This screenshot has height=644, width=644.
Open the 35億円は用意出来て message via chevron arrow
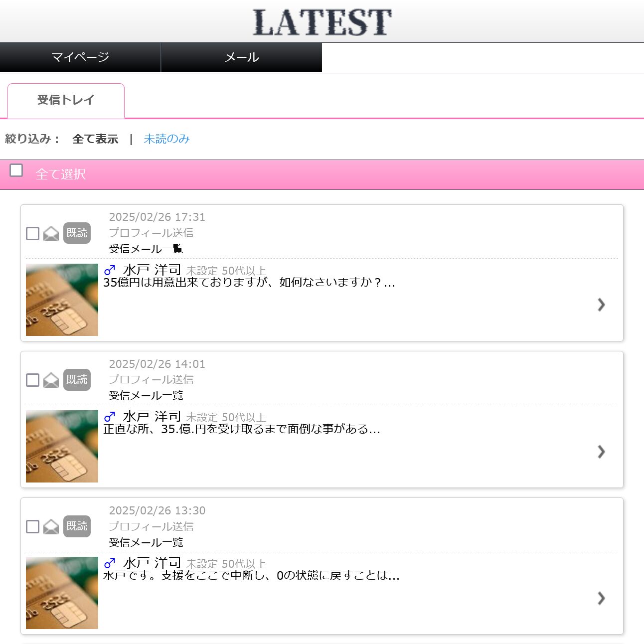coord(601,305)
